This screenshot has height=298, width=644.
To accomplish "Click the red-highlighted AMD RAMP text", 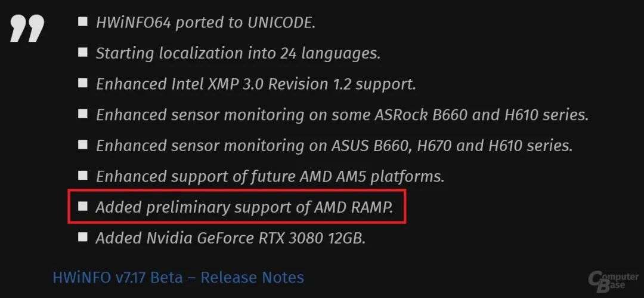I will coord(244,207).
